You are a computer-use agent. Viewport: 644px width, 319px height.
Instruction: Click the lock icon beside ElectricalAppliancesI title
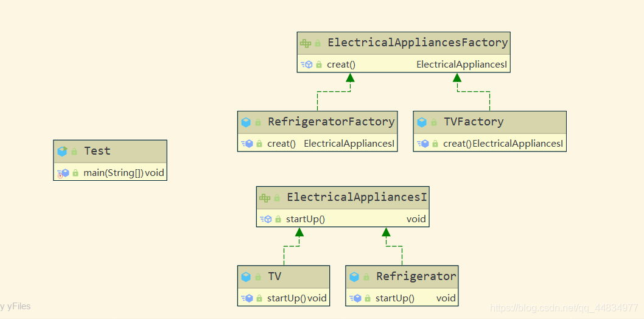(277, 197)
